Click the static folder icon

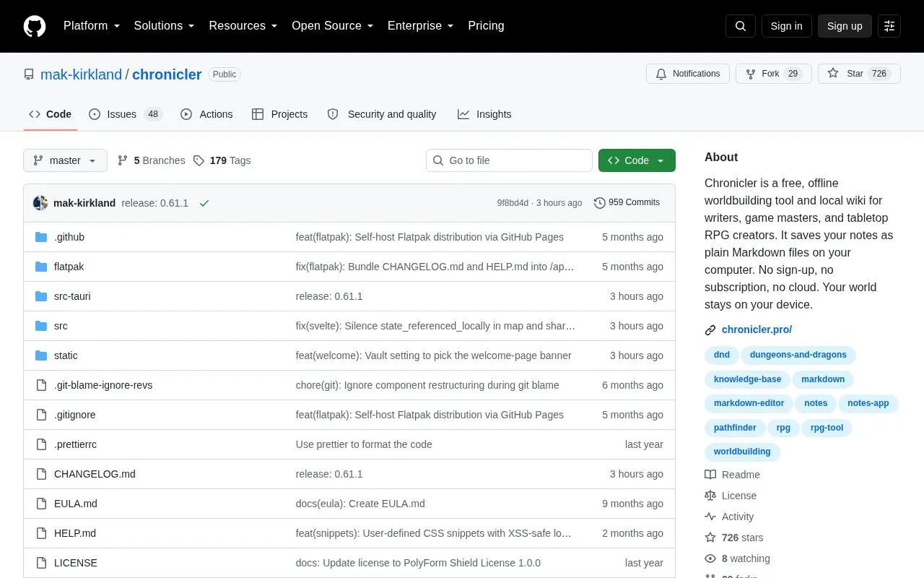pos(41,355)
